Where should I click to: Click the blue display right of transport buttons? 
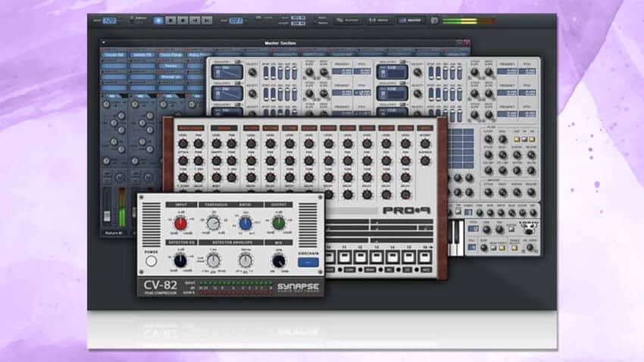[236, 20]
